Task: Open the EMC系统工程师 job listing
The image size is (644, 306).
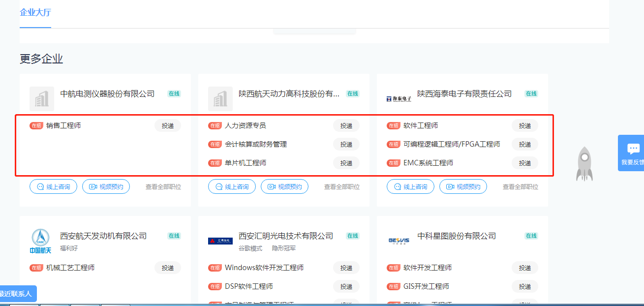Action: pyautogui.click(x=428, y=163)
